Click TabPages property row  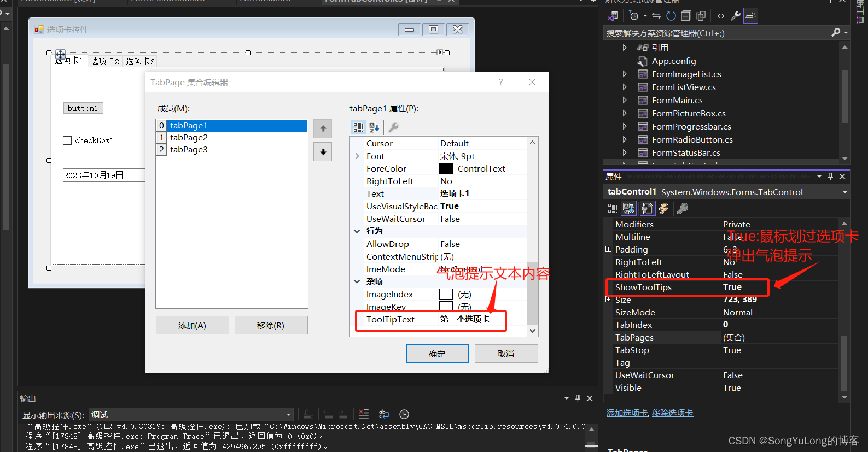[x=721, y=338]
